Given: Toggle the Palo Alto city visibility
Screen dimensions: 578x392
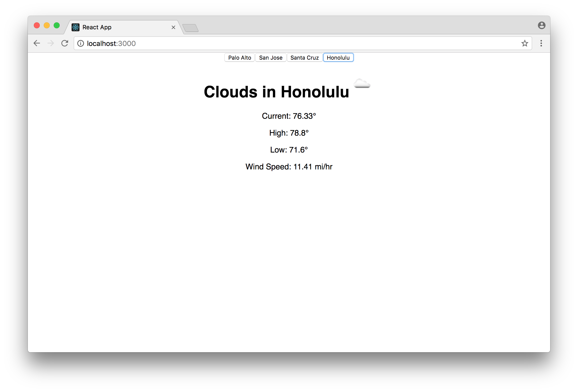Looking at the screenshot, I should 239,57.
